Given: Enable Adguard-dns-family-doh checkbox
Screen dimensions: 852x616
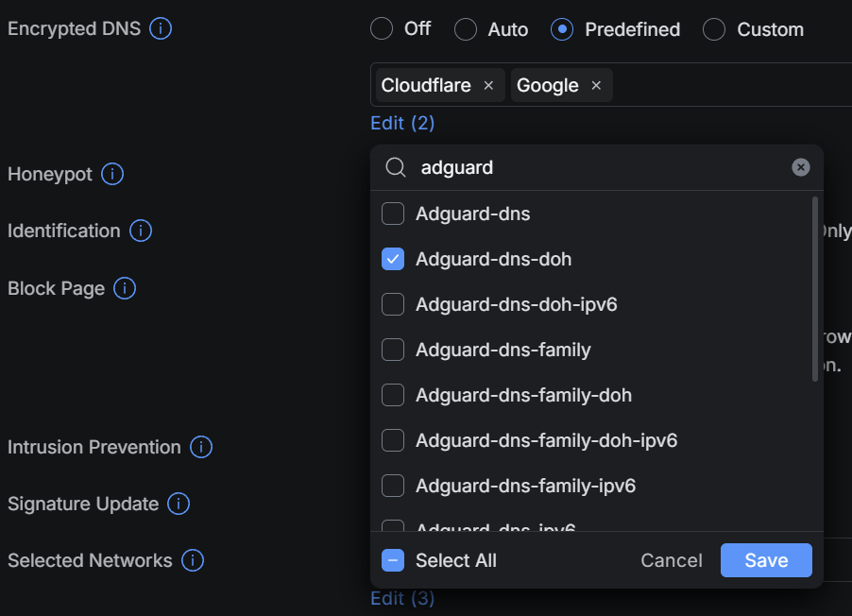Looking at the screenshot, I should [393, 395].
